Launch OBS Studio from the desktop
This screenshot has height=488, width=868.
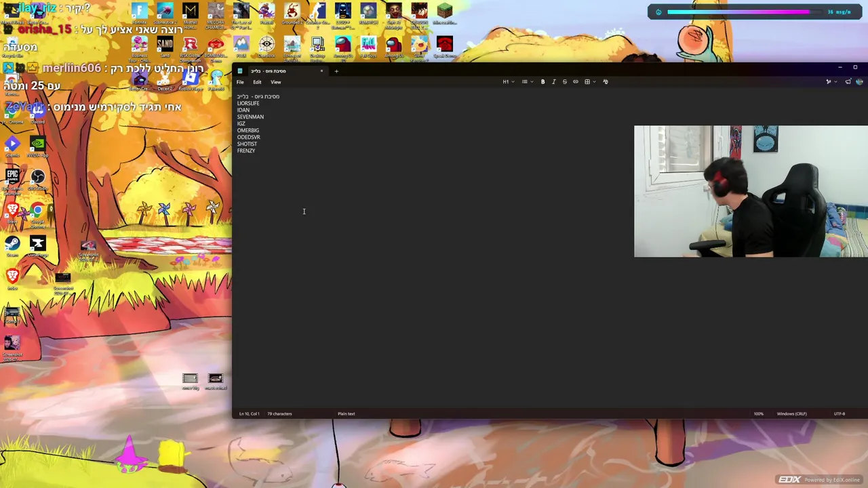click(x=37, y=180)
